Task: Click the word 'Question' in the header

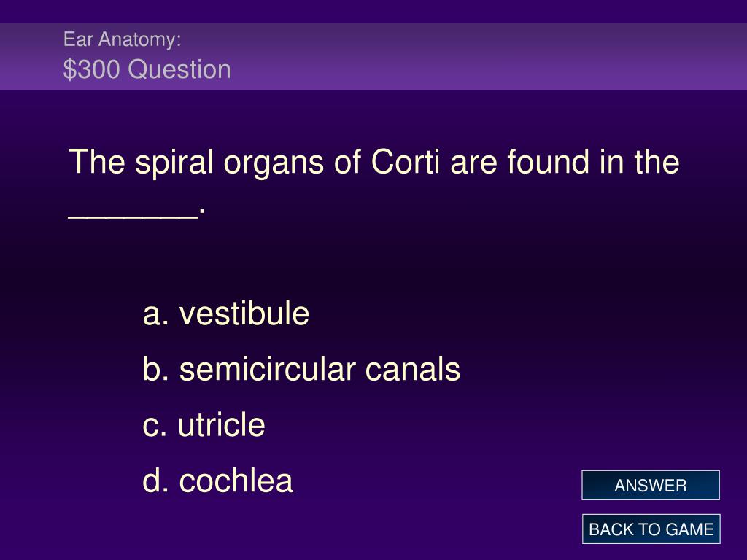Action: (x=179, y=69)
